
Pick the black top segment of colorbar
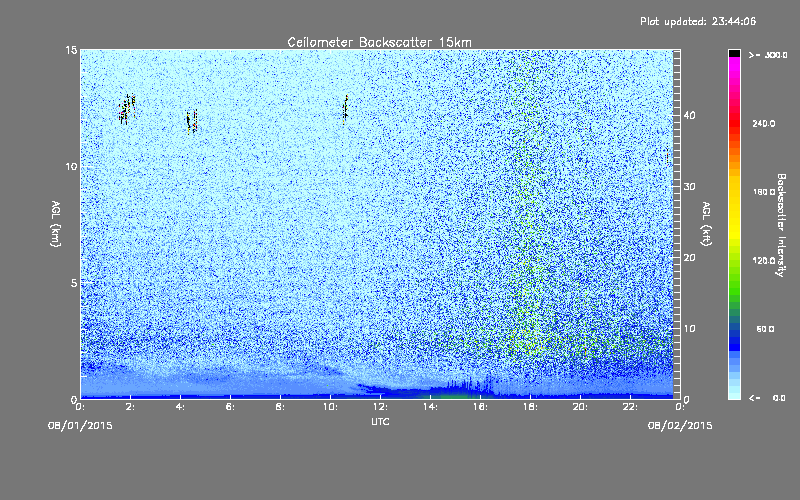(734, 53)
